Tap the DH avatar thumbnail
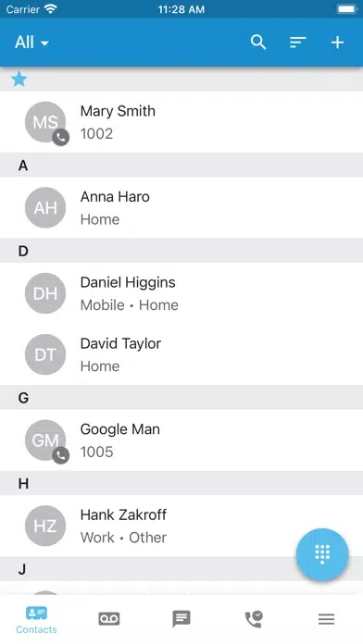363x644 pixels. tap(45, 293)
